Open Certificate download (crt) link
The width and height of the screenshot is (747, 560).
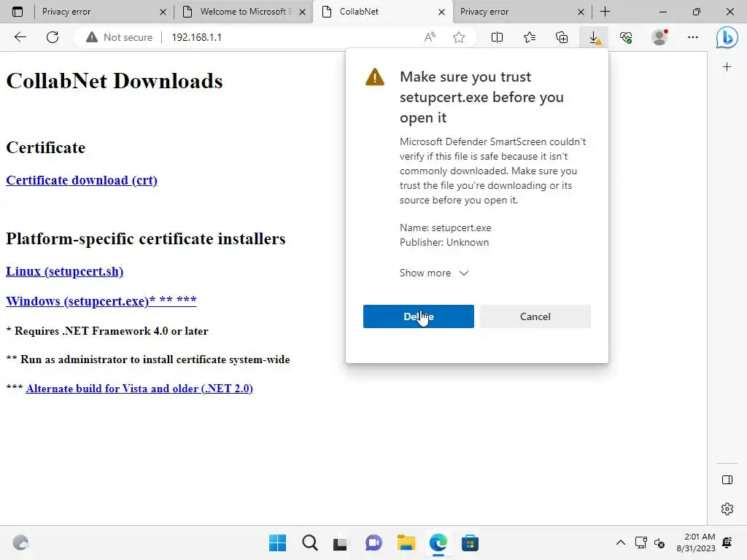pyautogui.click(x=82, y=180)
